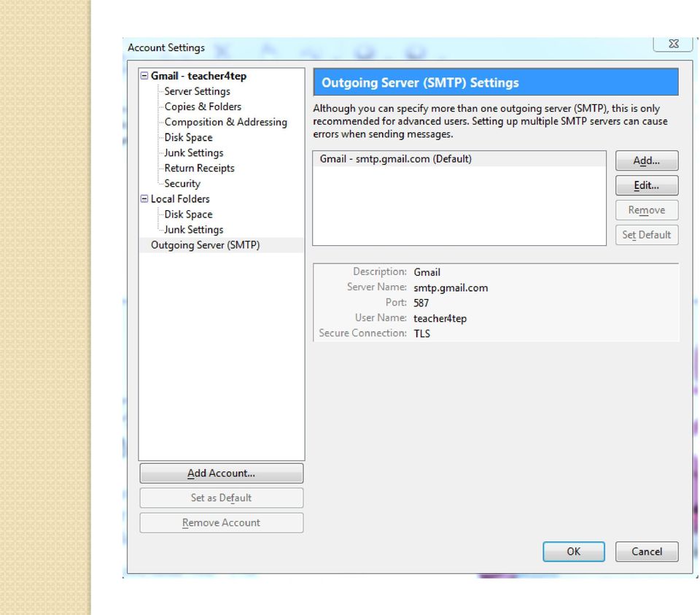Click the teacher4tep user name value
700x615 pixels.
click(x=440, y=318)
